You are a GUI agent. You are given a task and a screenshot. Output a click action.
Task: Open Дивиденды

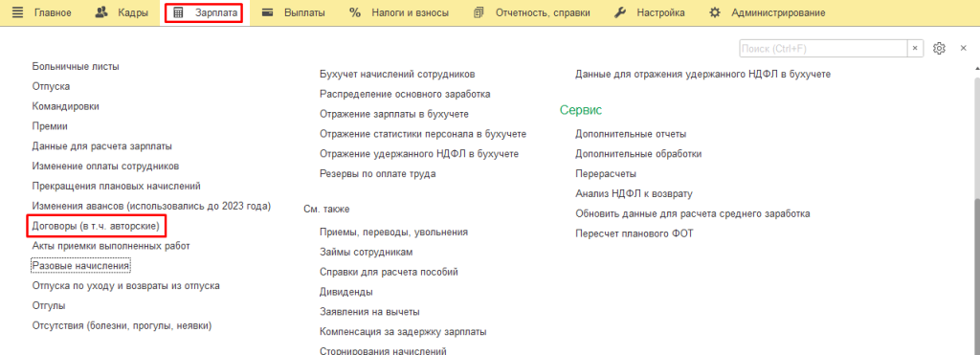pyautogui.click(x=346, y=292)
